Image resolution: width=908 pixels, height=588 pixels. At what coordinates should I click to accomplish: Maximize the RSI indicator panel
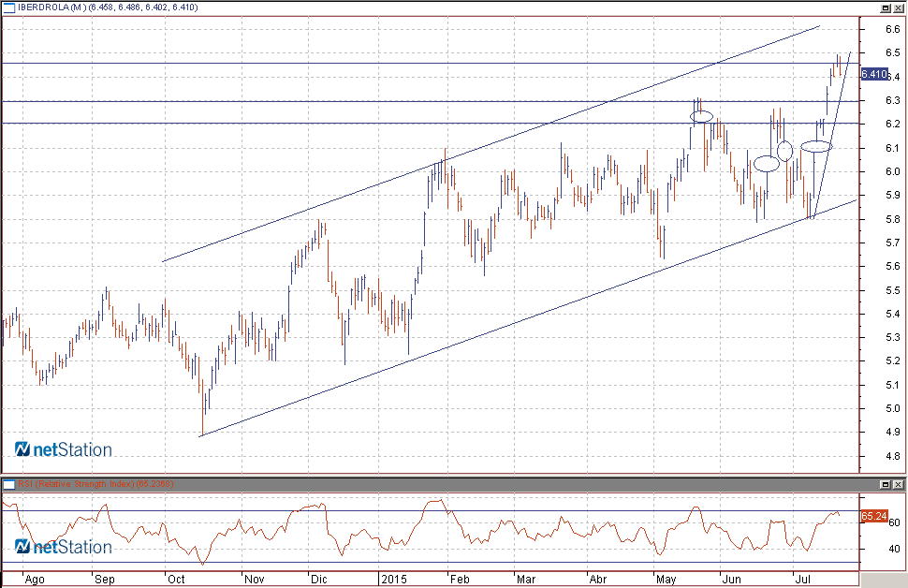click(886, 484)
